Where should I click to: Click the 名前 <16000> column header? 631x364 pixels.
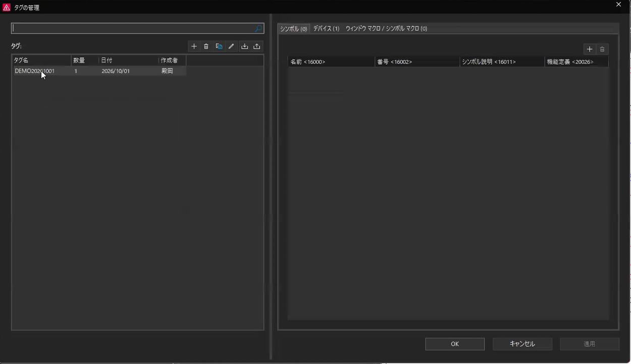331,62
